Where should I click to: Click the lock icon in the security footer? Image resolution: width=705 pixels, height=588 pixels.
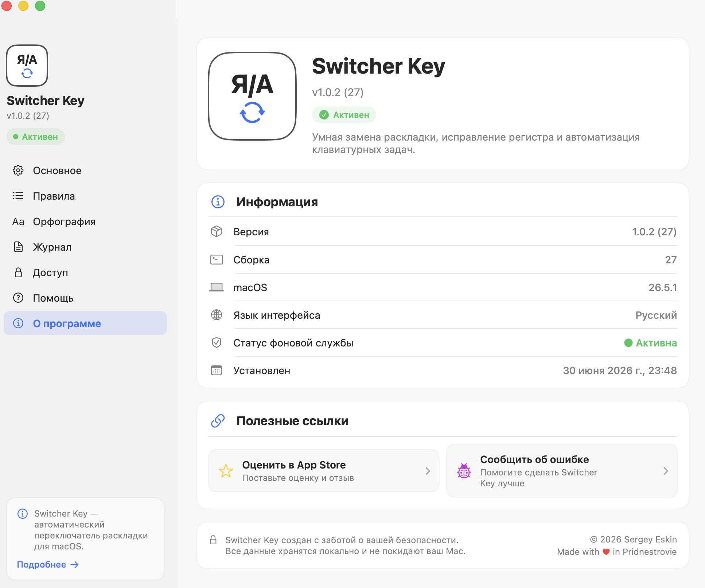pyautogui.click(x=213, y=540)
